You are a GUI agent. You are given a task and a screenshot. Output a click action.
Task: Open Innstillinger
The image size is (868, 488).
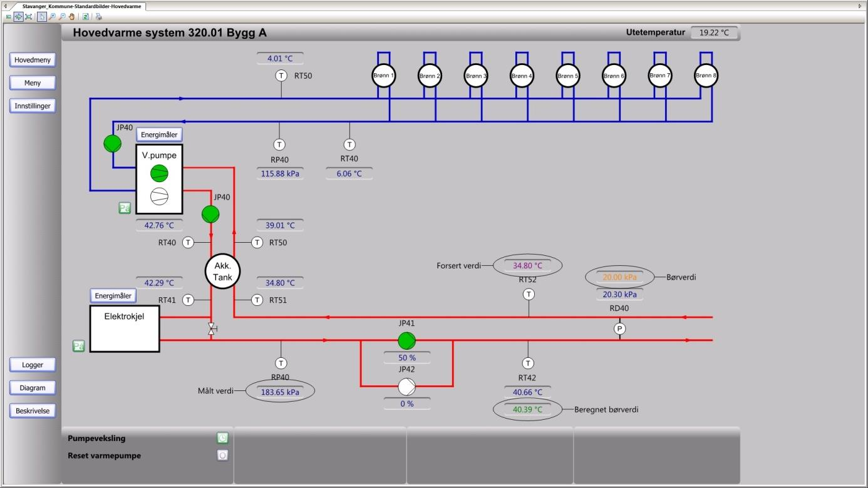pyautogui.click(x=33, y=106)
